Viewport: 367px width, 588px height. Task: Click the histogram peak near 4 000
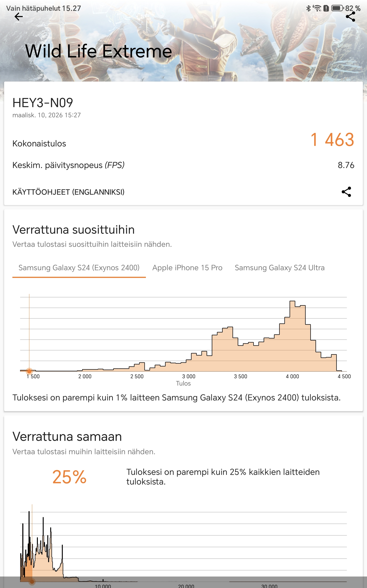coord(292,306)
